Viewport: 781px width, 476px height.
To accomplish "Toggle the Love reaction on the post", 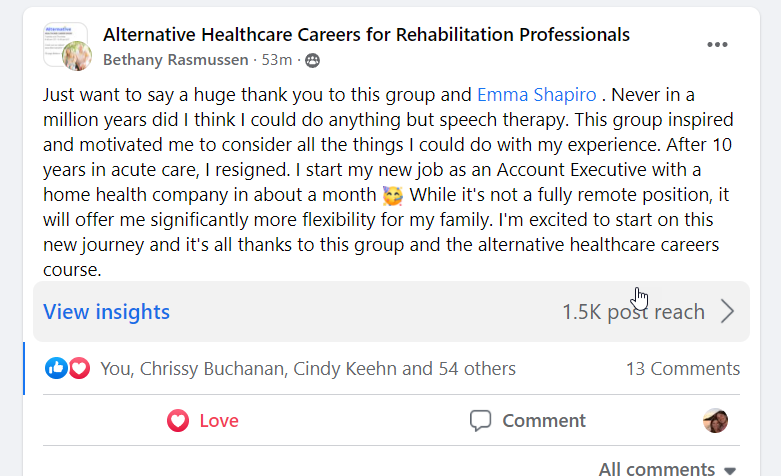I will coord(204,421).
